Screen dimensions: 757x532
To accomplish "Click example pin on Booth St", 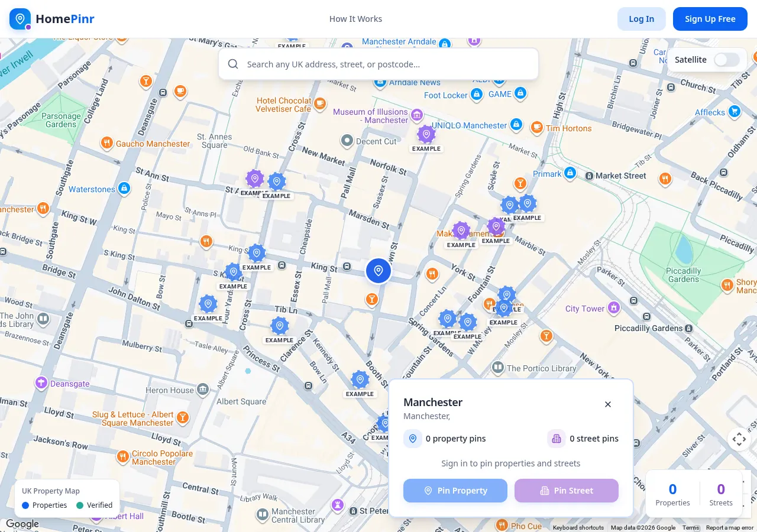I will pos(360,380).
